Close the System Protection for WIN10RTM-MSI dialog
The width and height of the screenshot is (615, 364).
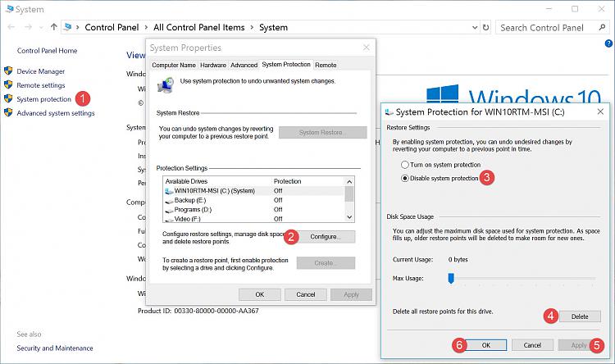pos(600,111)
